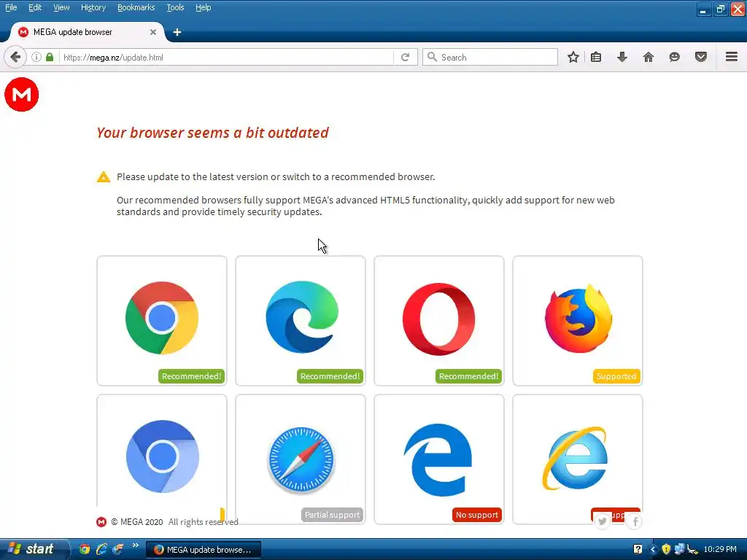Screen dimensions: 747x560
Task: Open the File menu
Action: tap(11, 7)
